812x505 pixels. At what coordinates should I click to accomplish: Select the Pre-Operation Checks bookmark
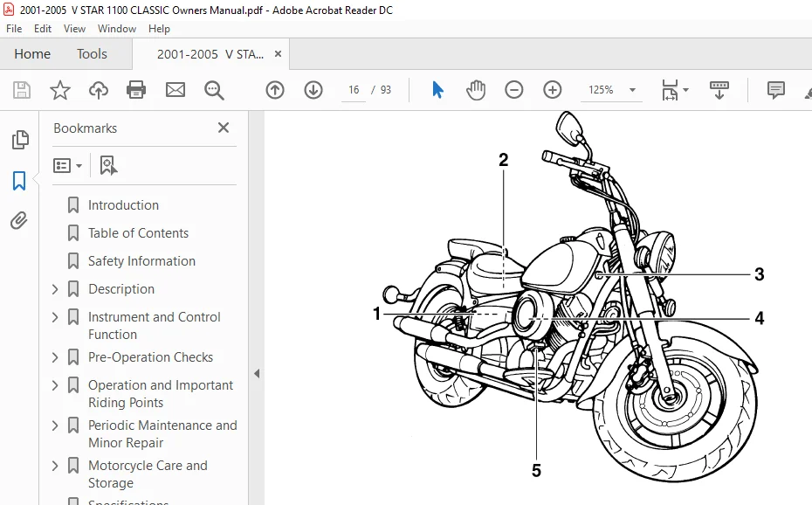[x=151, y=357]
